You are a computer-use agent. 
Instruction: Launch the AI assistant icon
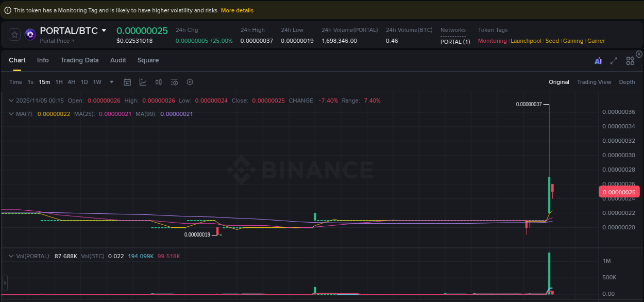598,60
